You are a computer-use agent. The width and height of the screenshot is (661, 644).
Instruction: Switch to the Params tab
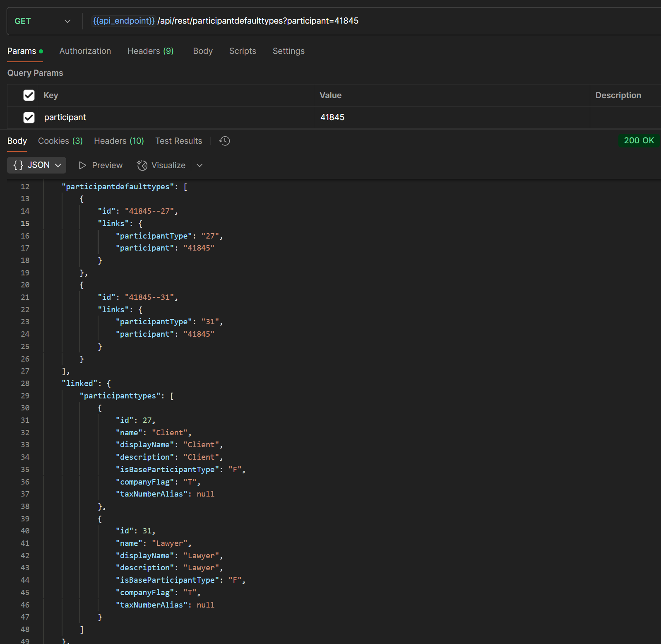pos(25,51)
